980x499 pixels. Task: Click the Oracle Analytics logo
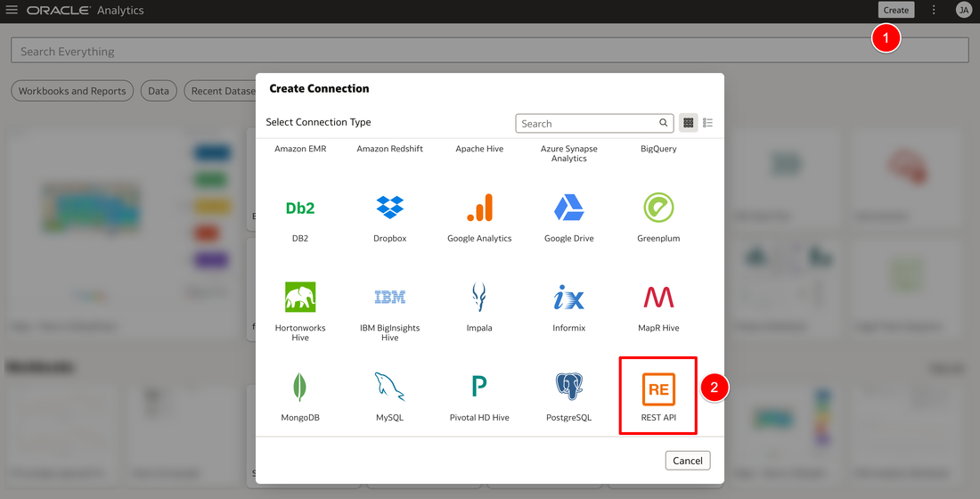tap(85, 10)
